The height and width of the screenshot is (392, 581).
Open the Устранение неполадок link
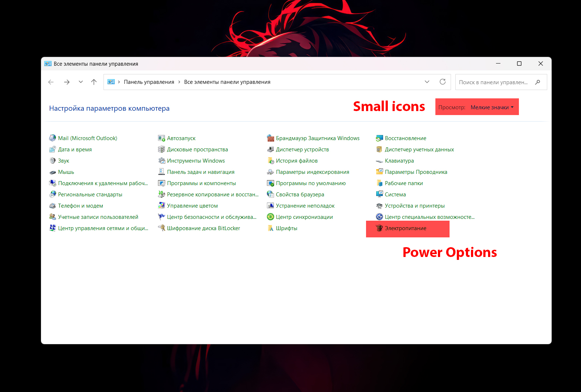click(305, 206)
